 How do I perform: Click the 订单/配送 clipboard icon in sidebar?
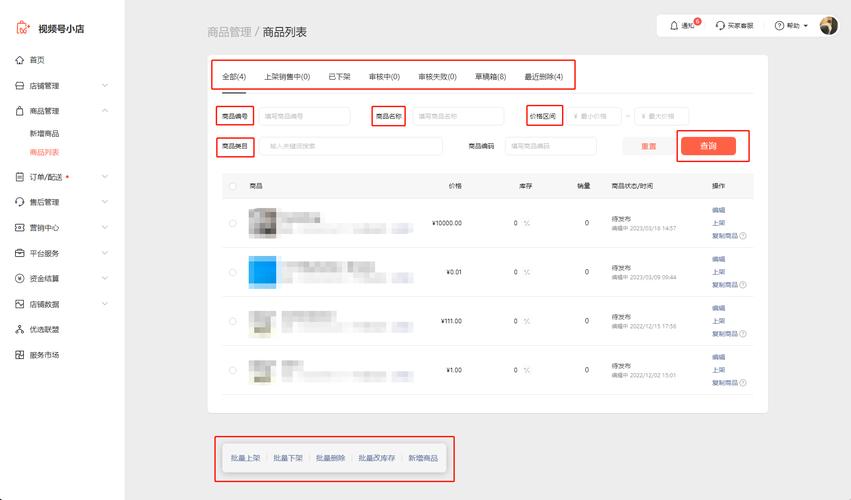coord(20,176)
